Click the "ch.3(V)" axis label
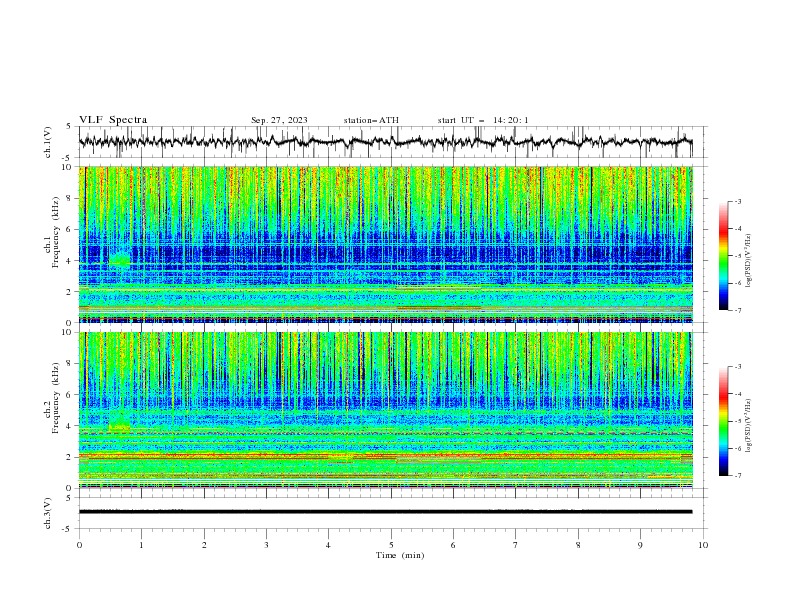 tap(48, 513)
